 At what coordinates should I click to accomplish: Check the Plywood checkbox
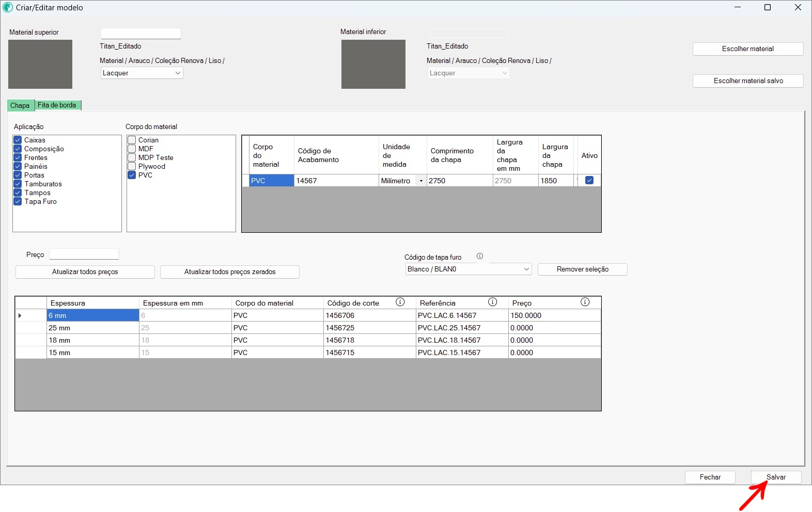coord(132,166)
